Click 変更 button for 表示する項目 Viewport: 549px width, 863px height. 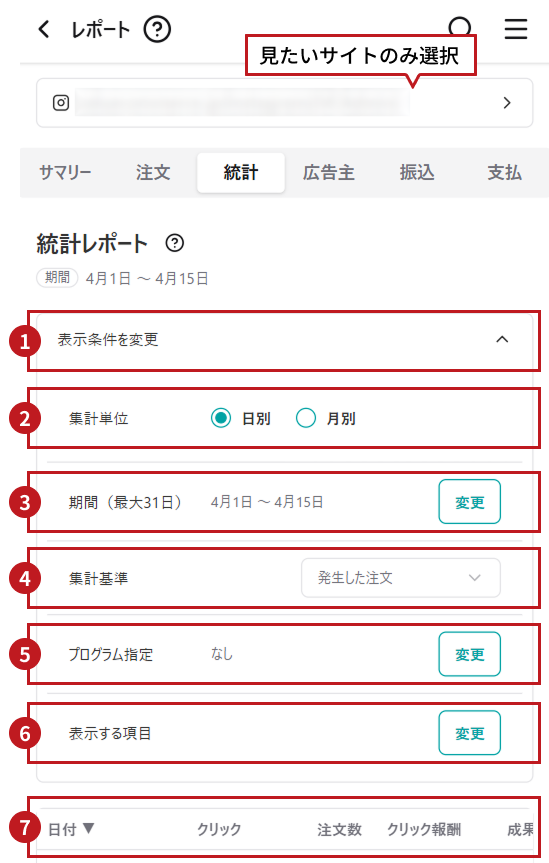[x=470, y=733]
